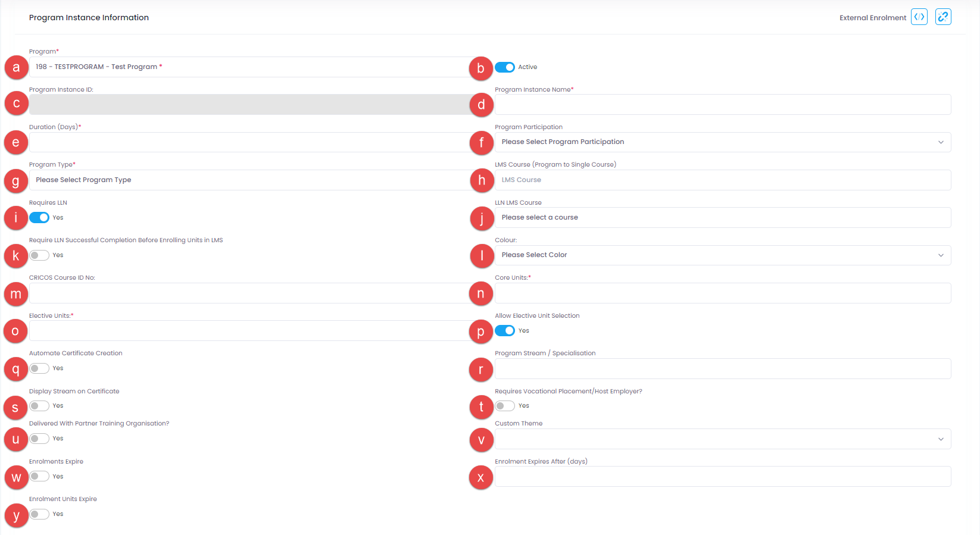Toggle Allow Elective Unit Selection off
This screenshot has width=980, height=535.
click(505, 331)
